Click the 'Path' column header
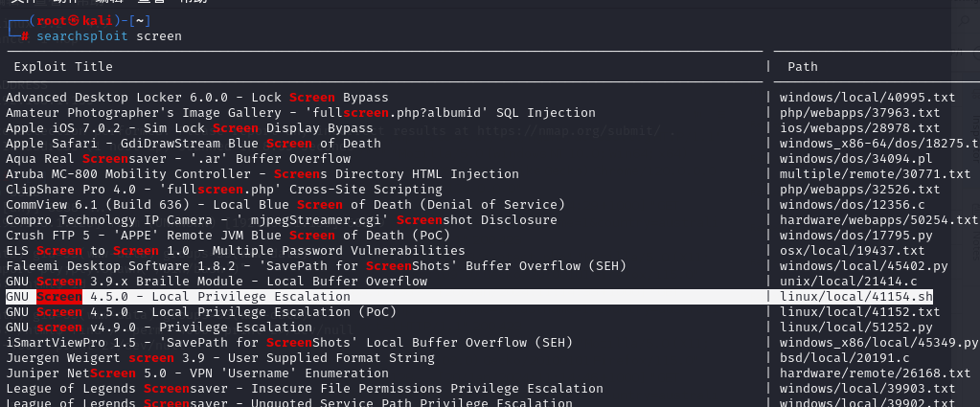The width and height of the screenshot is (980, 407). pyautogui.click(x=803, y=67)
